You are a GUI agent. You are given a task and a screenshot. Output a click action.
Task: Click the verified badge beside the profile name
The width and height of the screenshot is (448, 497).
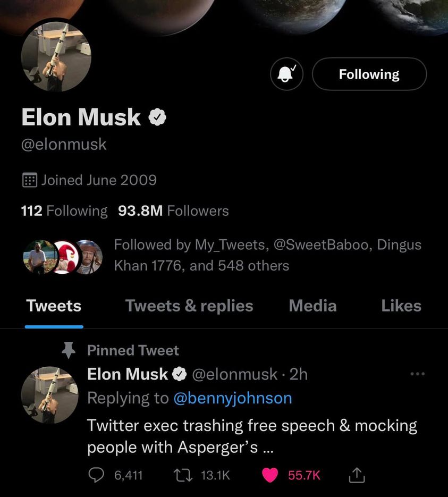[x=157, y=117]
